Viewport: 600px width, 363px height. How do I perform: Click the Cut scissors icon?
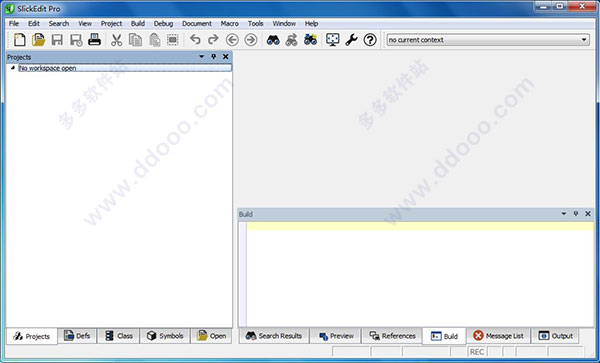click(116, 40)
